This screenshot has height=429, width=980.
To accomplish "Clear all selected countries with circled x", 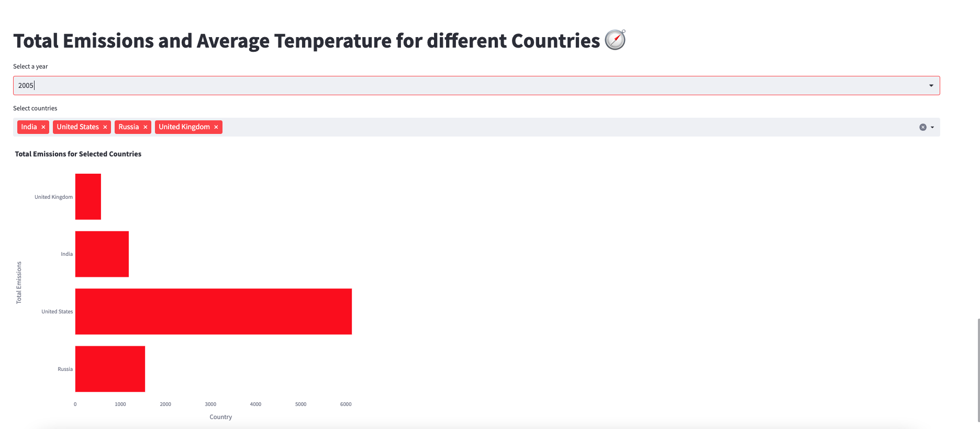I will click(x=923, y=127).
